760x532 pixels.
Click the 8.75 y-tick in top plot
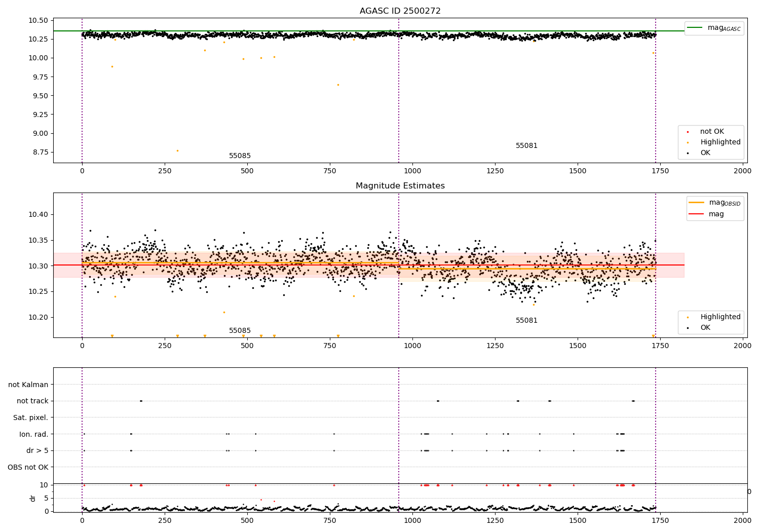click(x=40, y=152)
